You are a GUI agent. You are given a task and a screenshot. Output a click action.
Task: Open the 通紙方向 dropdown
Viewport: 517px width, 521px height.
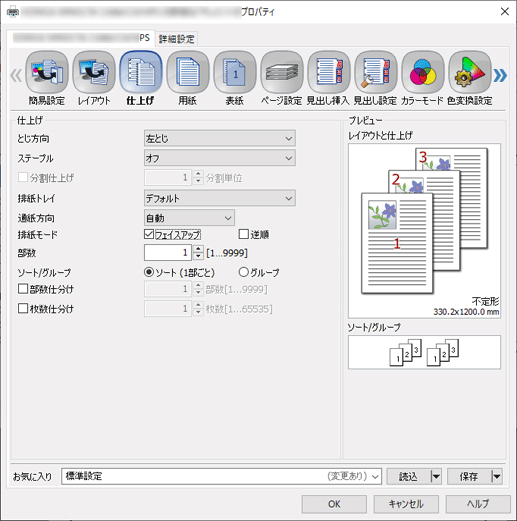click(189, 218)
